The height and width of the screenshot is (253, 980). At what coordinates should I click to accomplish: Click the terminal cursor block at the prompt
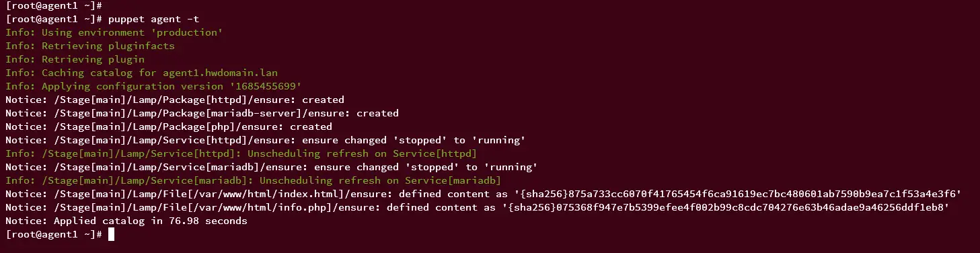(111, 234)
